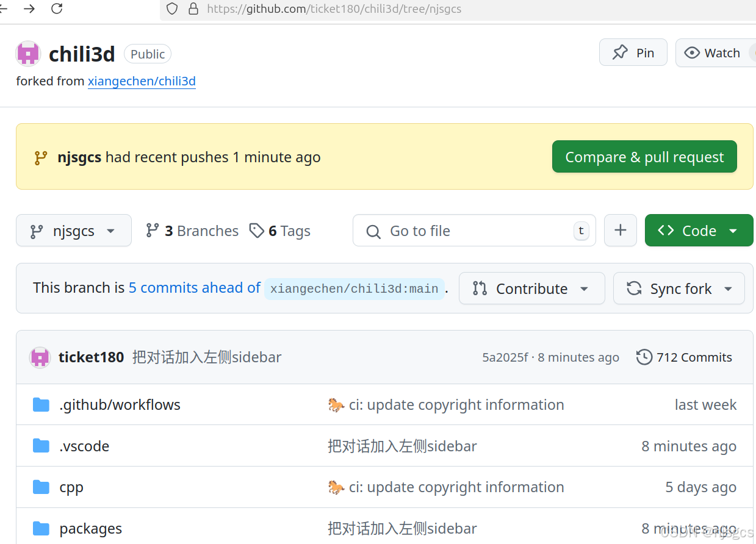Click '8 minutes ago' in the .vscode row

pos(689,446)
